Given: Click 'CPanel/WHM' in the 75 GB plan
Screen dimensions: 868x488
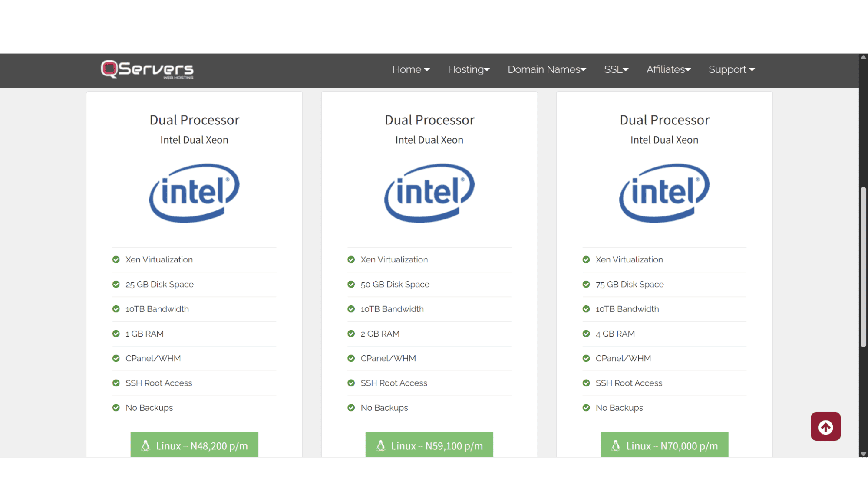Looking at the screenshot, I should click(623, 358).
